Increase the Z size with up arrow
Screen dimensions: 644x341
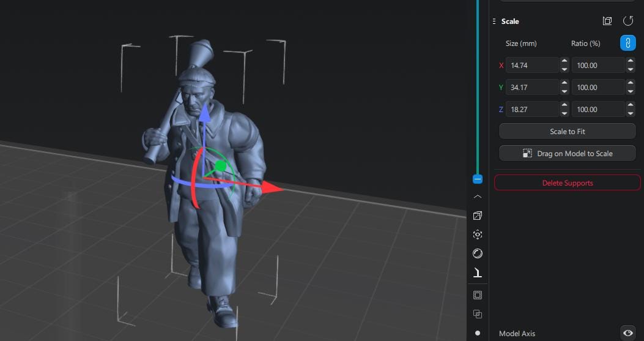pos(564,105)
